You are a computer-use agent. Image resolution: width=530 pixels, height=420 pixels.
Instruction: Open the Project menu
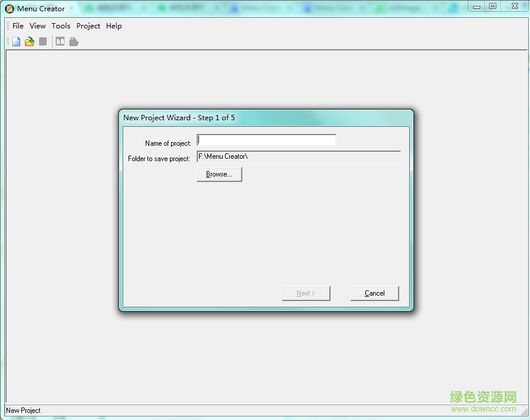88,26
